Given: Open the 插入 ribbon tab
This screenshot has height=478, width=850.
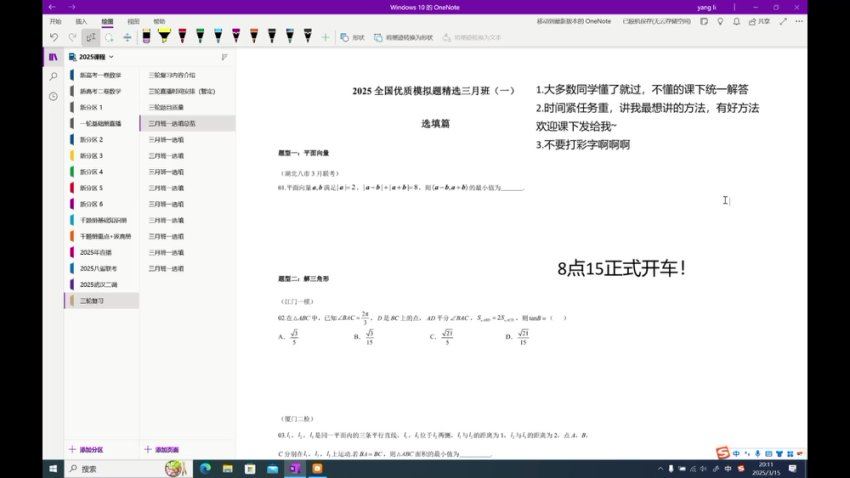Looking at the screenshot, I should click(81, 22).
